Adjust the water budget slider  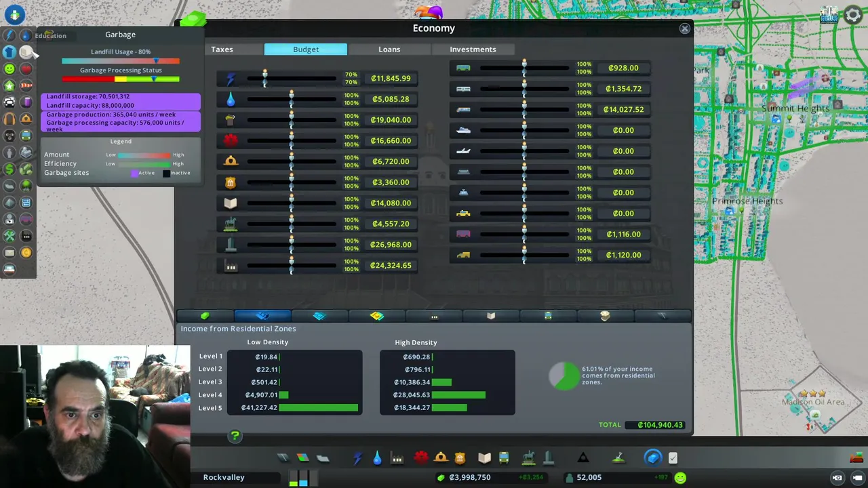point(292,99)
